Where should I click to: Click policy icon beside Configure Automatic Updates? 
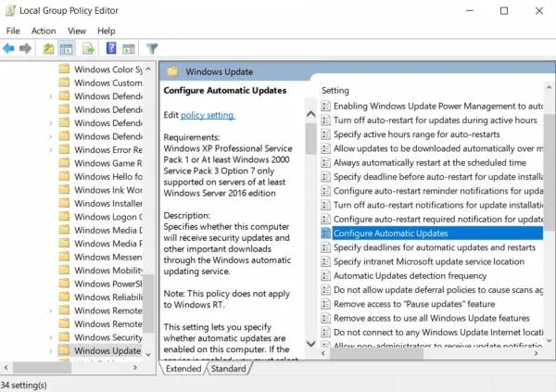(325, 234)
